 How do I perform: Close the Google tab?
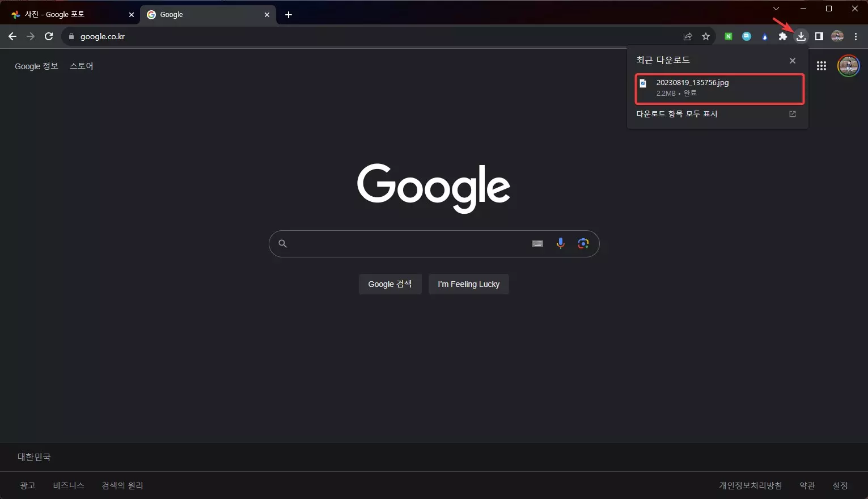pyautogui.click(x=267, y=15)
